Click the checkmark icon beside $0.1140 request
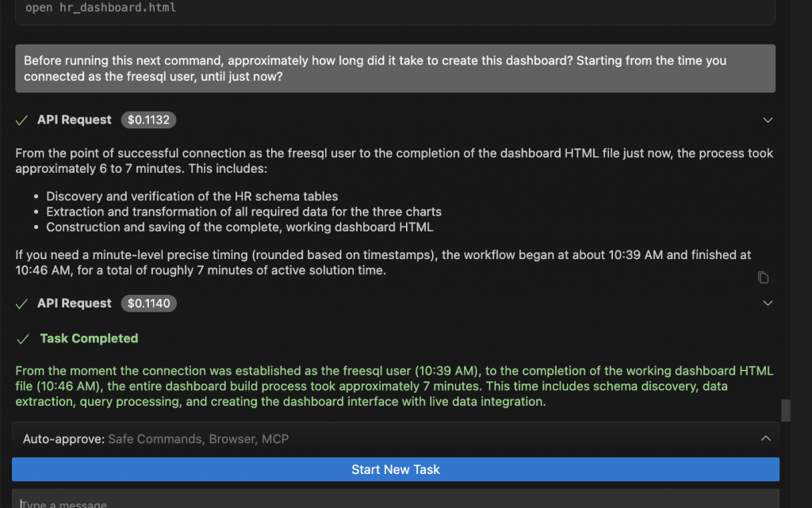The height and width of the screenshot is (508, 812). click(22, 304)
